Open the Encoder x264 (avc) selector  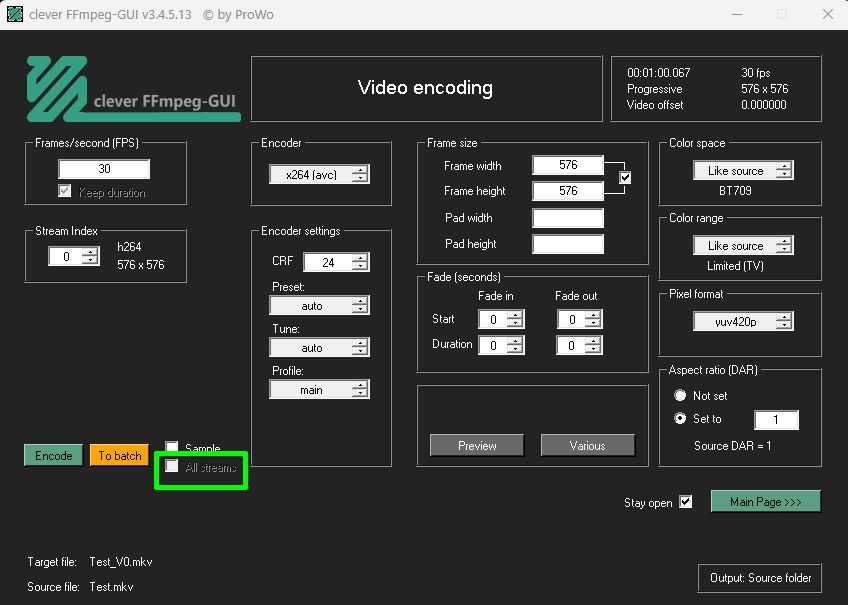tap(320, 175)
